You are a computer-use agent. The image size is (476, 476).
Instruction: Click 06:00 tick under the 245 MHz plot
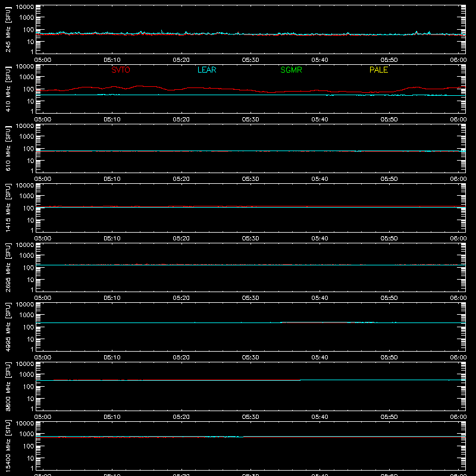point(458,60)
